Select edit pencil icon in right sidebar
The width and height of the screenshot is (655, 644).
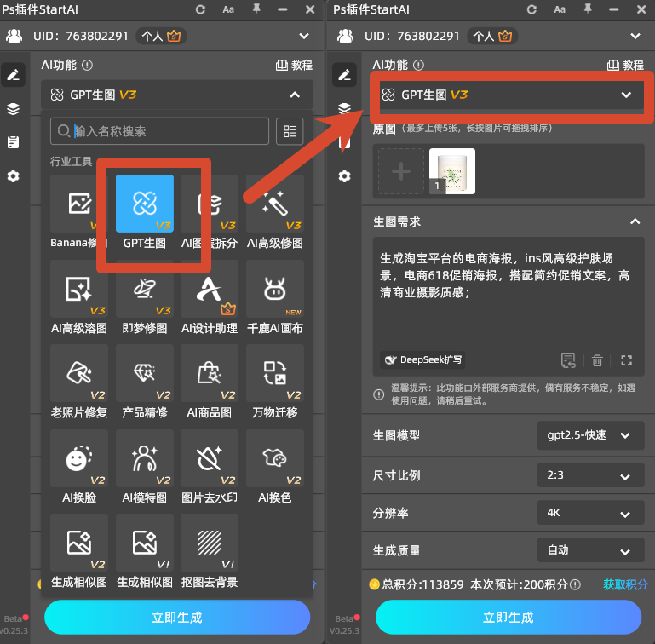[344, 75]
